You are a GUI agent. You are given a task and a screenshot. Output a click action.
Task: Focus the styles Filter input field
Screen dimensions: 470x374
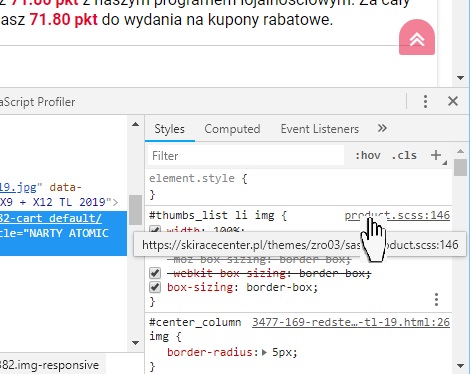(246, 156)
